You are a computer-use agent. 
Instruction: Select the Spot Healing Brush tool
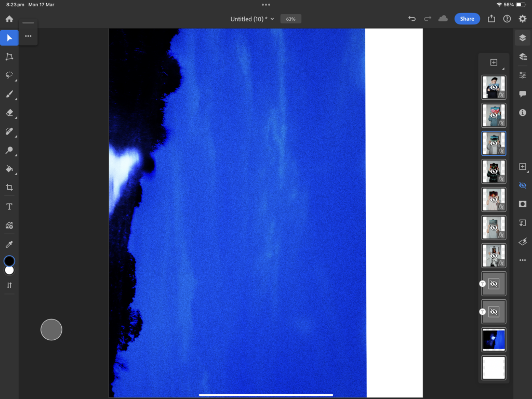[9, 131]
